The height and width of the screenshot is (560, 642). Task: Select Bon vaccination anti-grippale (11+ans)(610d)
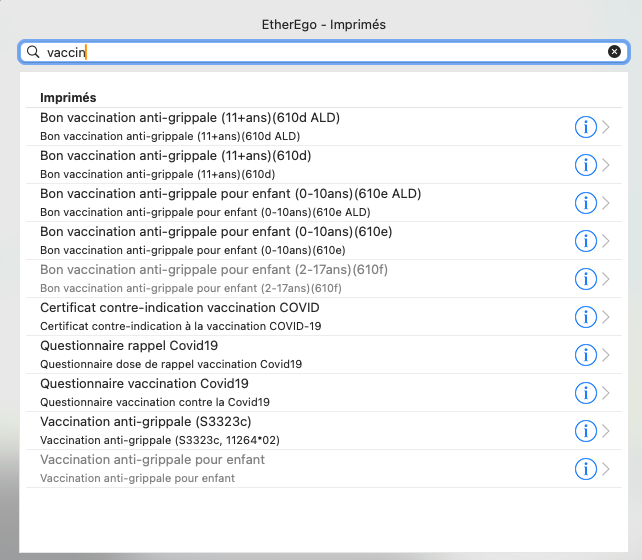[323, 165]
